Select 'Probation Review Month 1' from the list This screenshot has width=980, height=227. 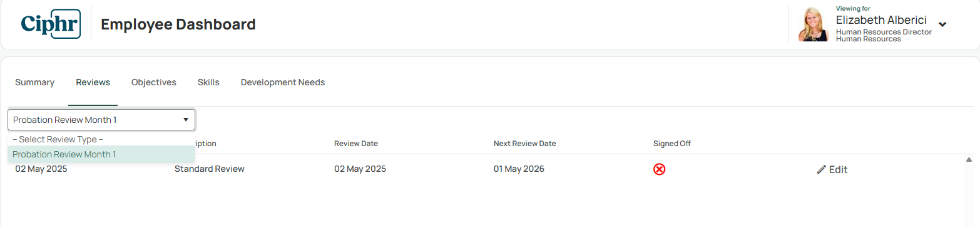click(x=101, y=154)
